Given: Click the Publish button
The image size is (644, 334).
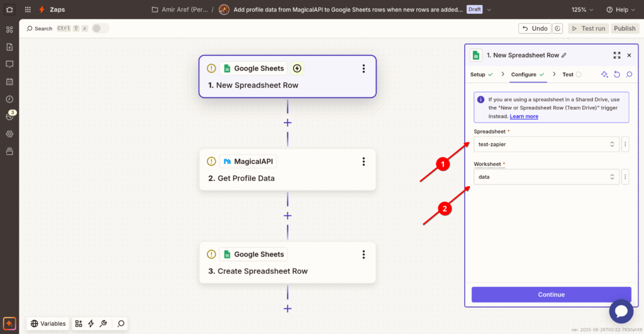Looking at the screenshot, I should click(625, 28).
